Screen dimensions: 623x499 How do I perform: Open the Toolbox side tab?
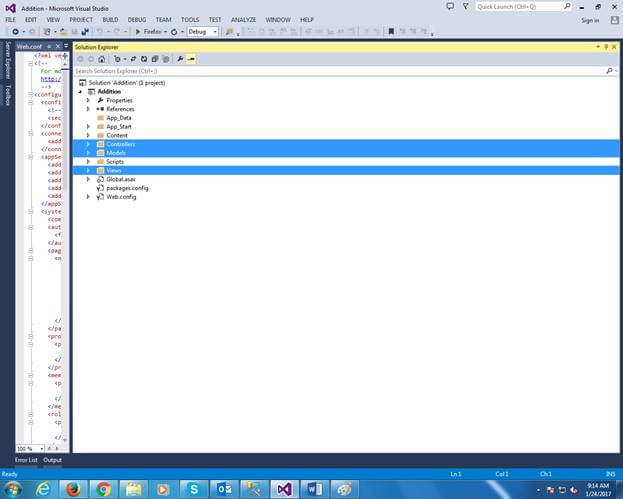tap(8, 95)
